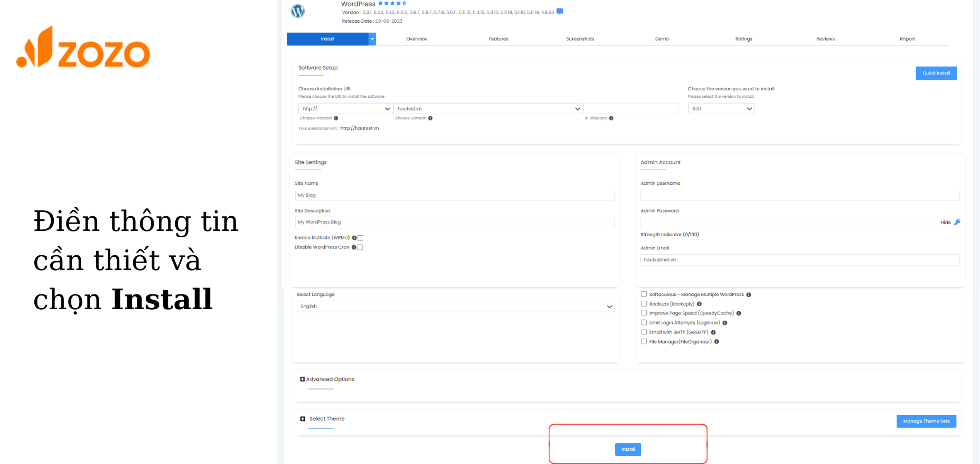This screenshot has height=464, width=980.
Task: Enable Multisite (WPMU) checkbox
Action: (x=361, y=238)
